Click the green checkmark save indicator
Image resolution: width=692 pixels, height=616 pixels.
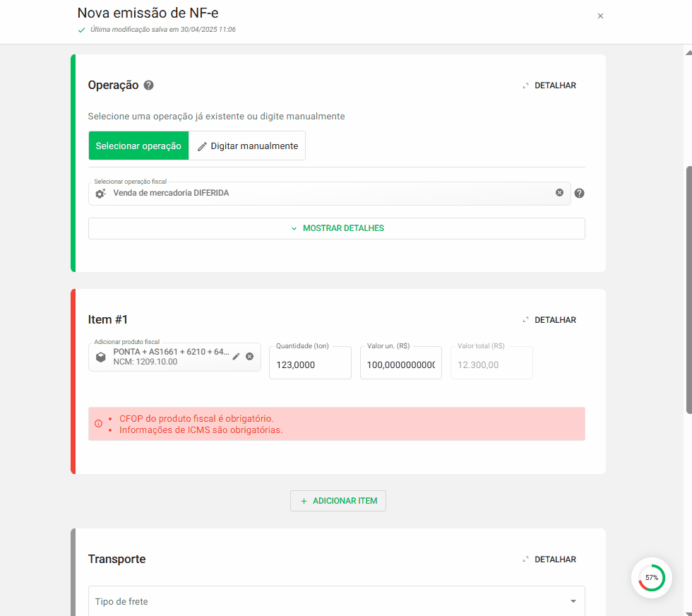(80, 30)
